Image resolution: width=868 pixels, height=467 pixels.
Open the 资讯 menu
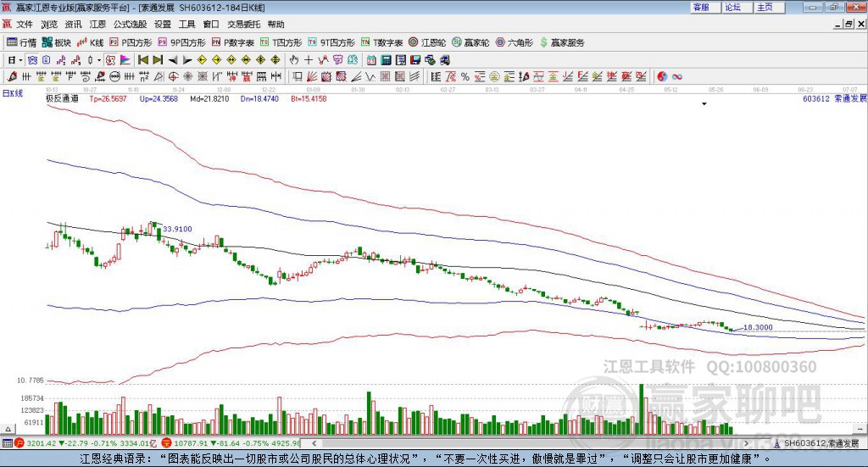click(73, 25)
